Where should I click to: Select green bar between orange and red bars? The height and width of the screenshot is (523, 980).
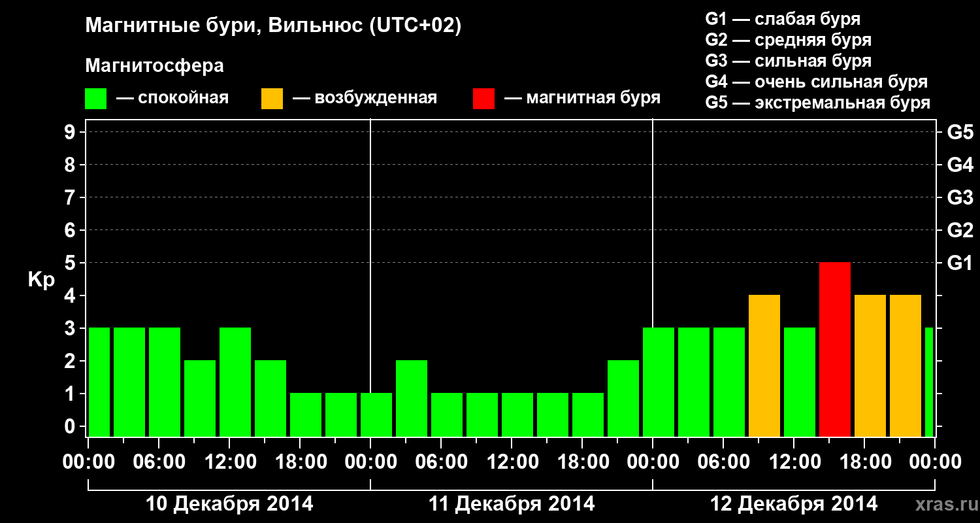(x=800, y=382)
